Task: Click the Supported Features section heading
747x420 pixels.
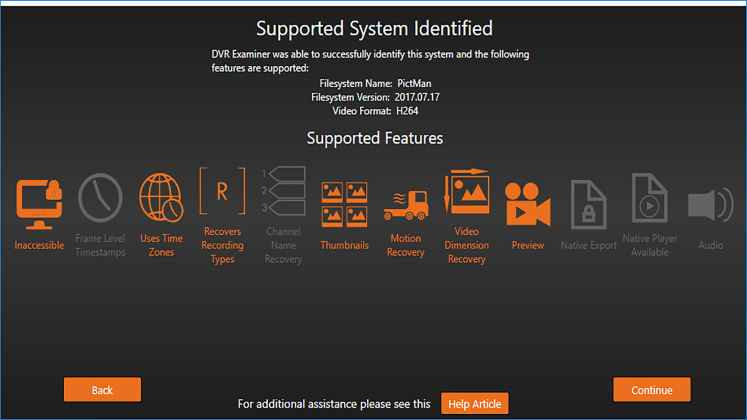Action: pos(374,138)
